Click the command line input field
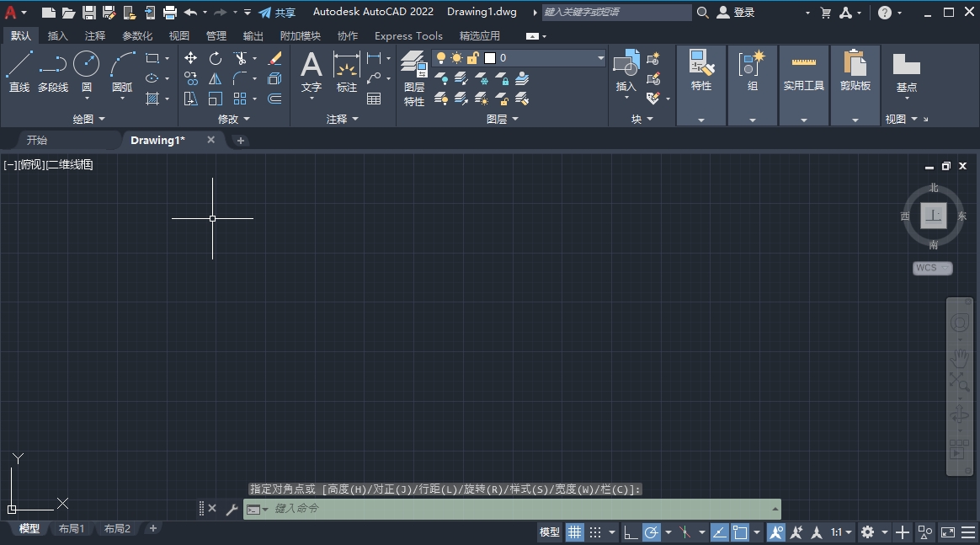This screenshot has height=545, width=980. coord(505,509)
